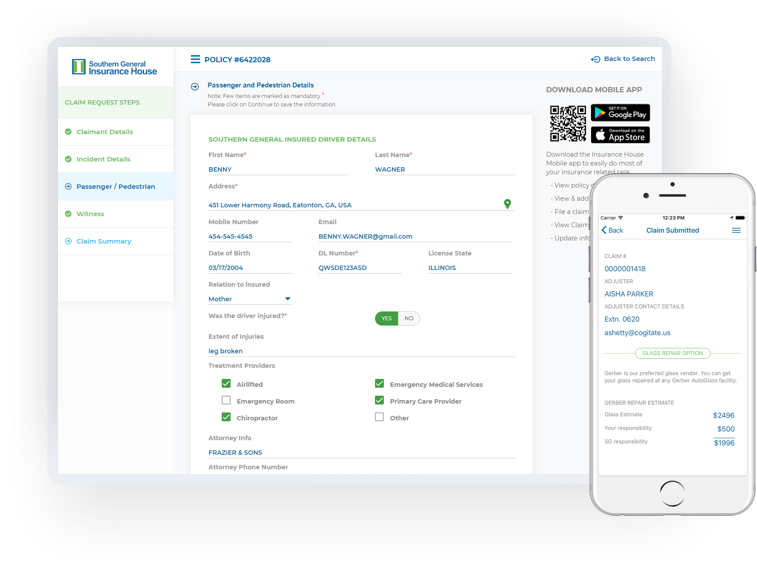This screenshot has width=757, height=573.
Task: Uncheck the Airlifted checkbox
Action: [x=226, y=384]
